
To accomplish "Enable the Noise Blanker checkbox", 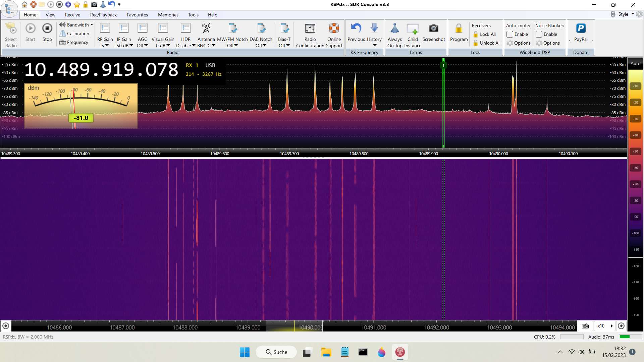I will click(539, 34).
